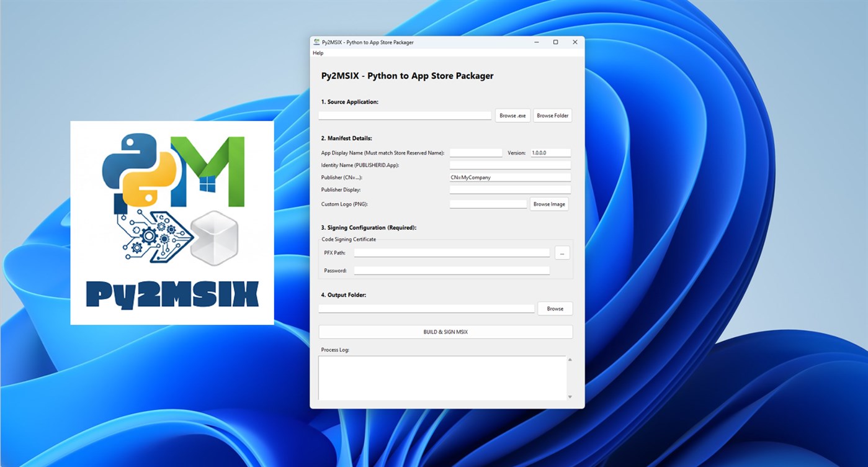Viewport: 868px width, 467px height.
Task: Click the Py2MSIX title bar app icon
Action: click(x=316, y=42)
